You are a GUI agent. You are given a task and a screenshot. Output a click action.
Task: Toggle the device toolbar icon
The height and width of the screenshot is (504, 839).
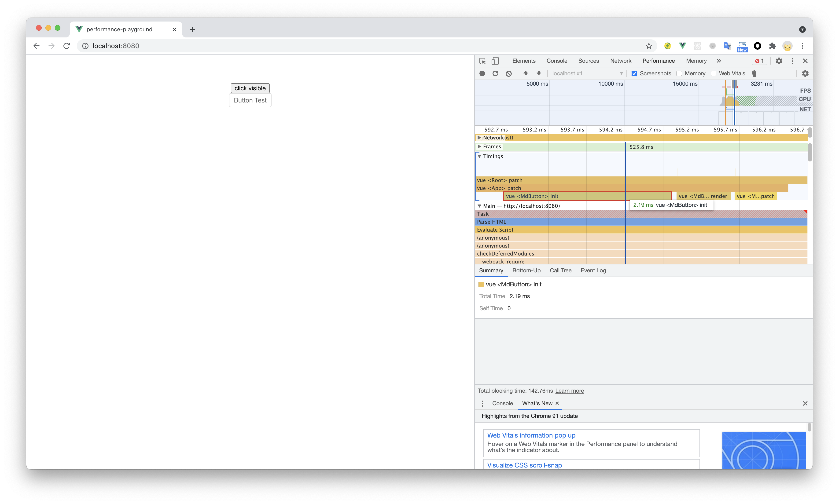[495, 61]
